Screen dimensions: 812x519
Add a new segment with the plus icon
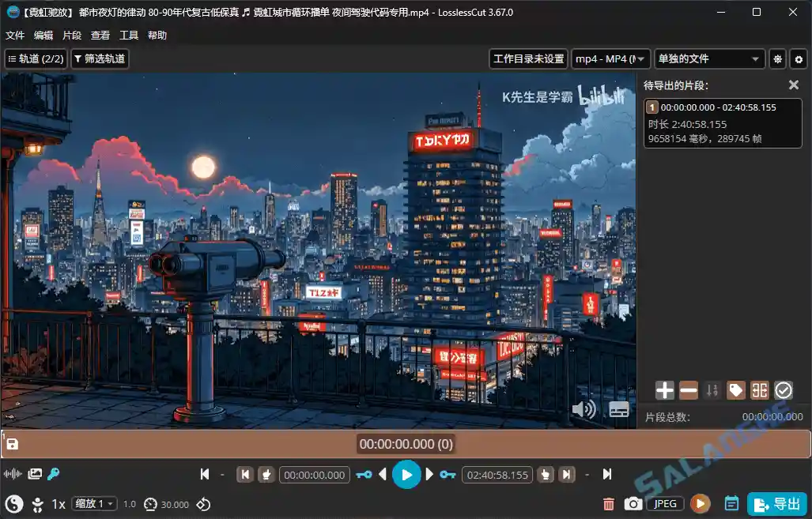[665, 389]
